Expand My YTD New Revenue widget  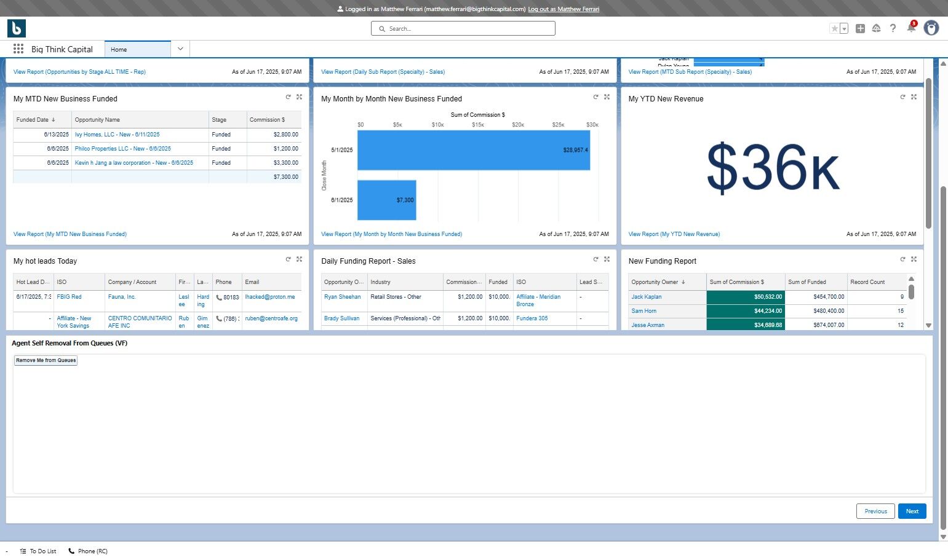tap(914, 97)
